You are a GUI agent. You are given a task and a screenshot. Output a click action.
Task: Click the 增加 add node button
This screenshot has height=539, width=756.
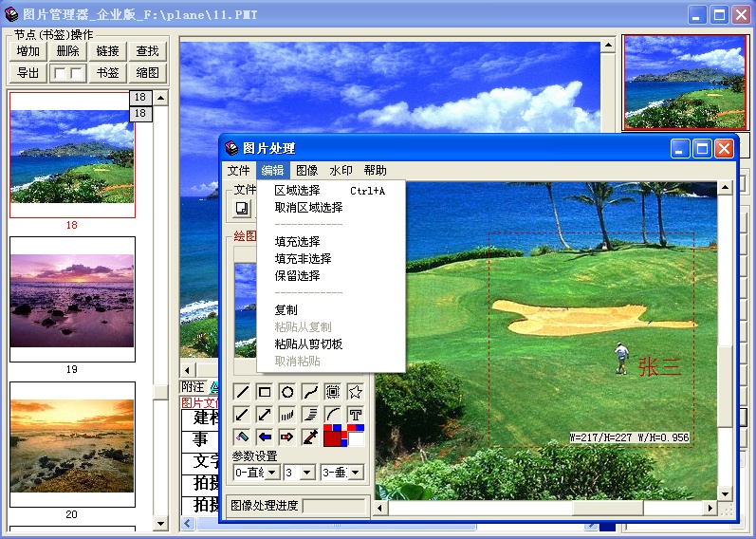28,51
